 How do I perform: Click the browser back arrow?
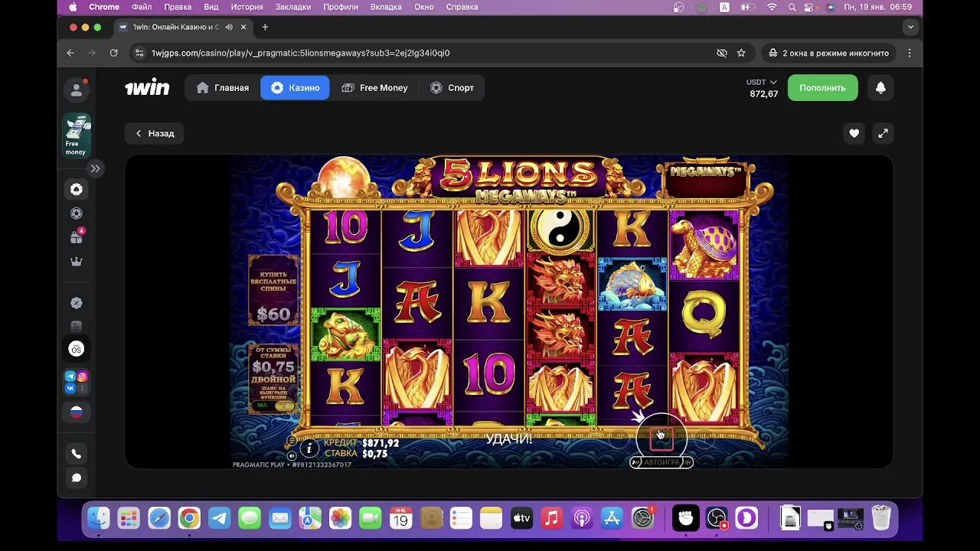tap(70, 53)
